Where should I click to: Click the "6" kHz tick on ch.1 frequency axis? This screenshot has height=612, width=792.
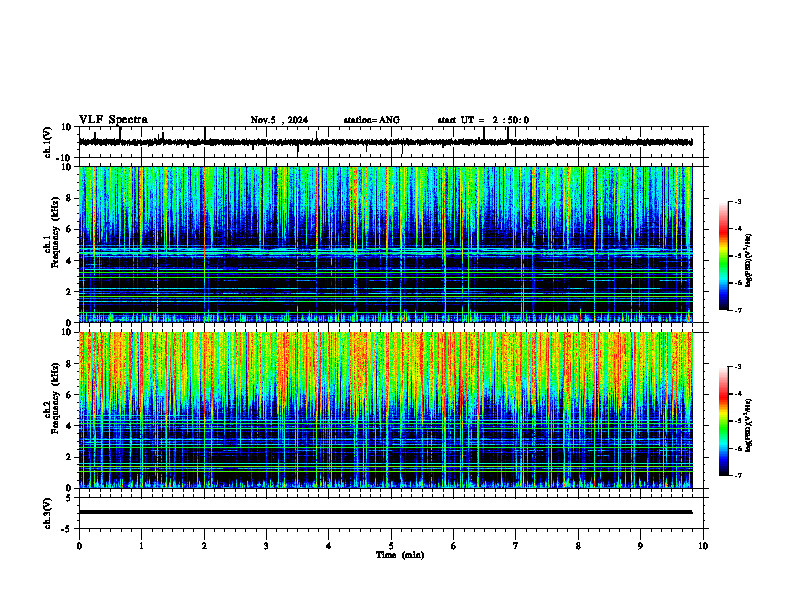tap(69, 230)
